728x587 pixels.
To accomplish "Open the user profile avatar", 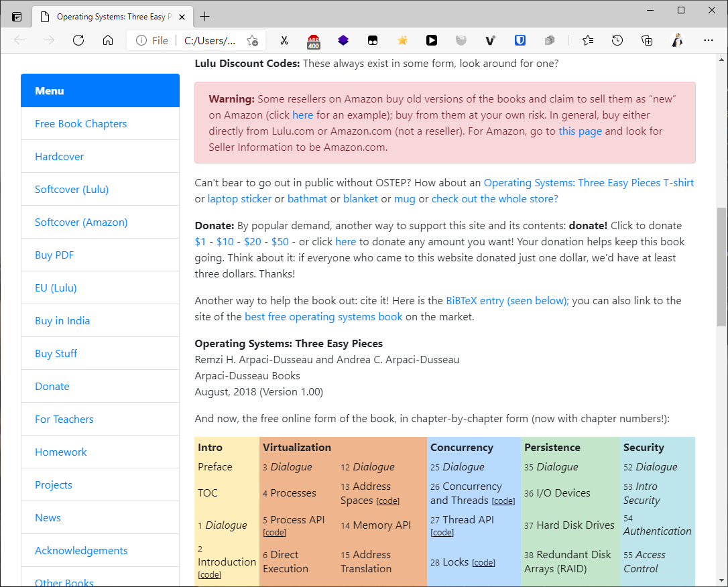I will (x=678, y=40).
